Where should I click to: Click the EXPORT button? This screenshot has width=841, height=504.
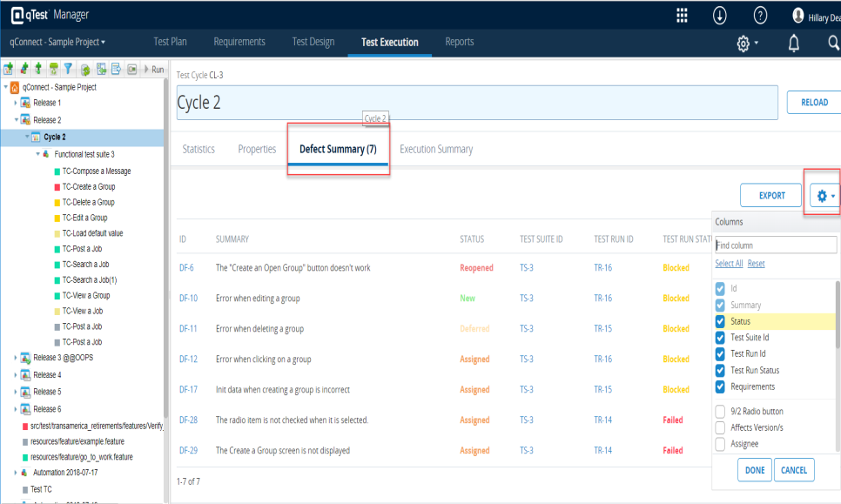pos(771,196)
